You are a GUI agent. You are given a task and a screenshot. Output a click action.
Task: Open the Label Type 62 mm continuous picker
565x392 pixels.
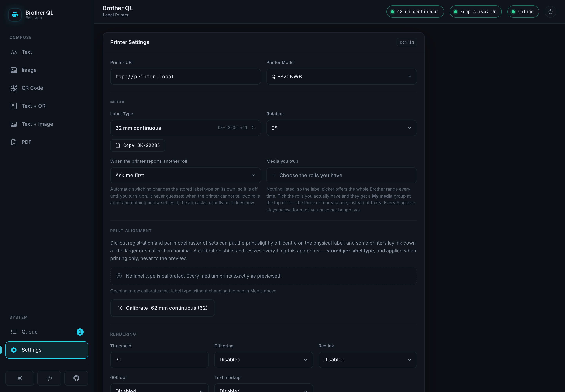pos(185,128)
